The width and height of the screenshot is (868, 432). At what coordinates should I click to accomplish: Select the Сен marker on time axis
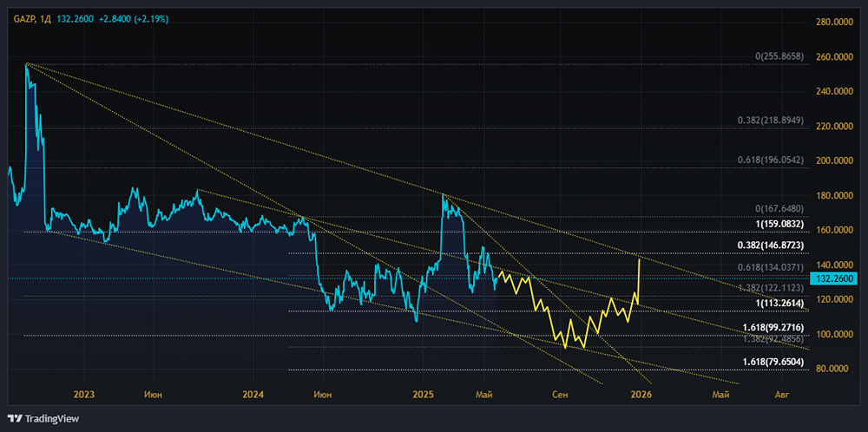[x=560, y=395]
